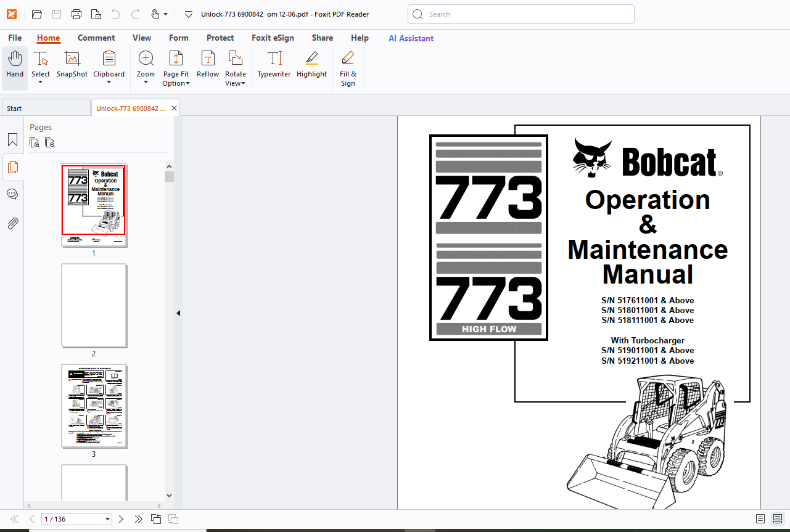The height and width of the screenshot is (532, 790).
Task: Open the Rotate View dropdown
Action: click(x=236, y=68)
